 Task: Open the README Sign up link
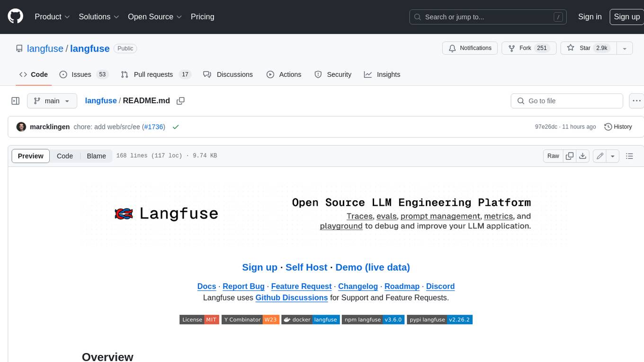[x=259, y=267]
